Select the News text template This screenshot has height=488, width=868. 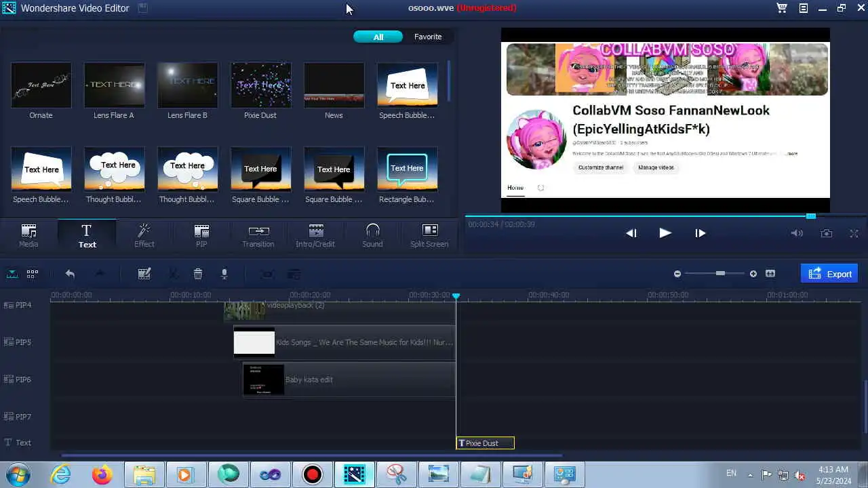tap(334, 85)
